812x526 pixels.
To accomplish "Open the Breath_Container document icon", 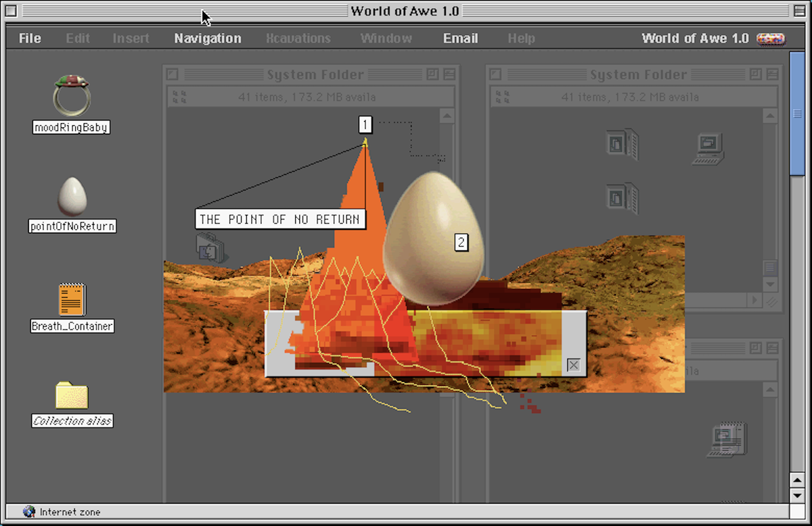I will [71, 300].
